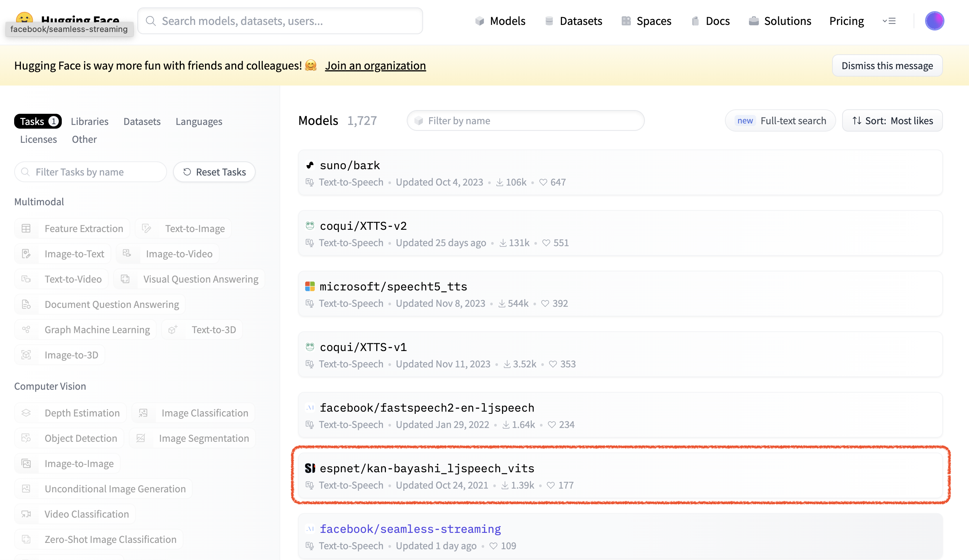Dismiss the organization banner message
Viewport: 969px width, 560px height.
click(887, 66)
